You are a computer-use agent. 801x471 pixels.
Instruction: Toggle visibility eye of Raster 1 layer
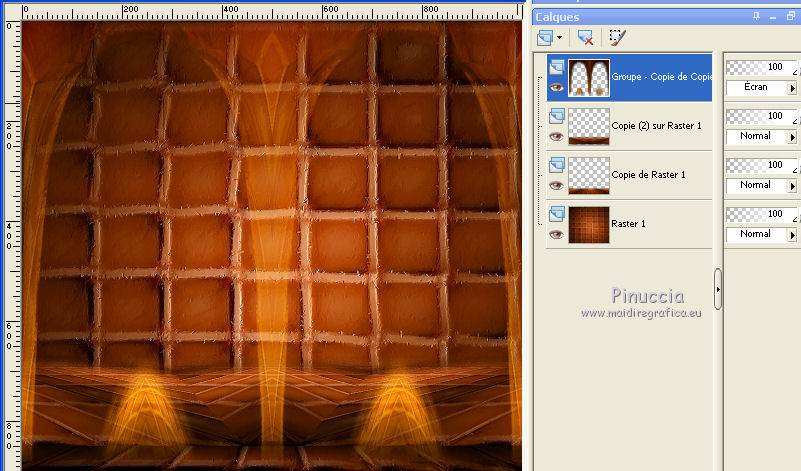557,234
